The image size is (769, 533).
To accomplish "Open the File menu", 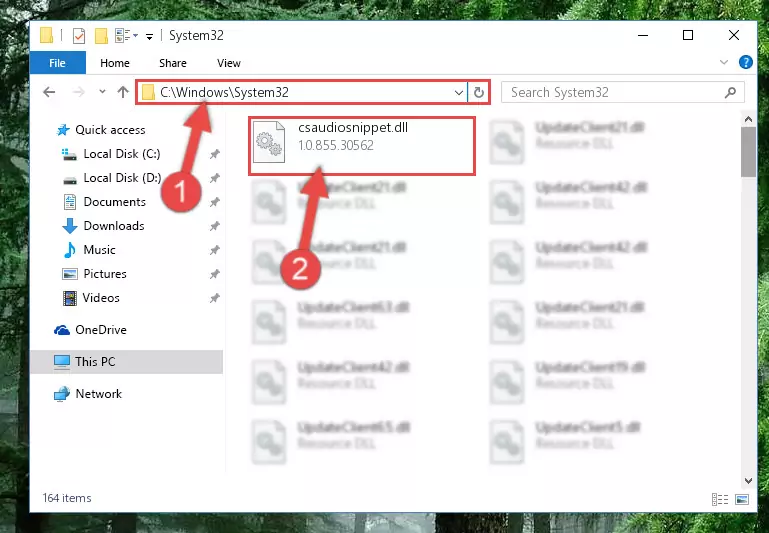I will pyautogui.click(x=57, y=63).
